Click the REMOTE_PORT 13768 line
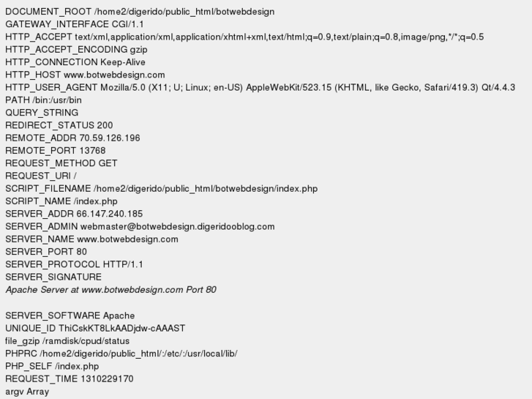This screenshot has height=399, width=532. click(x=56, y=150)
